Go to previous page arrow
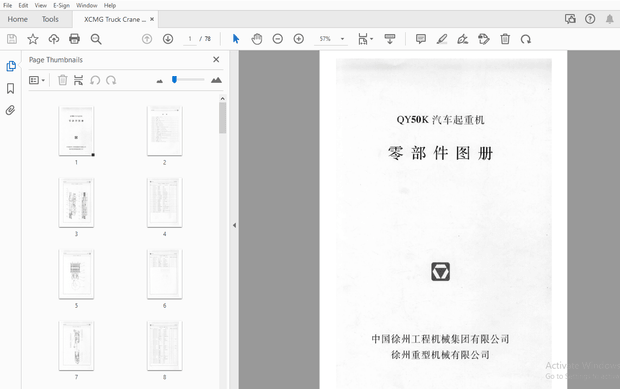Viewport: 620px width, 389px height. pos(147,39)
